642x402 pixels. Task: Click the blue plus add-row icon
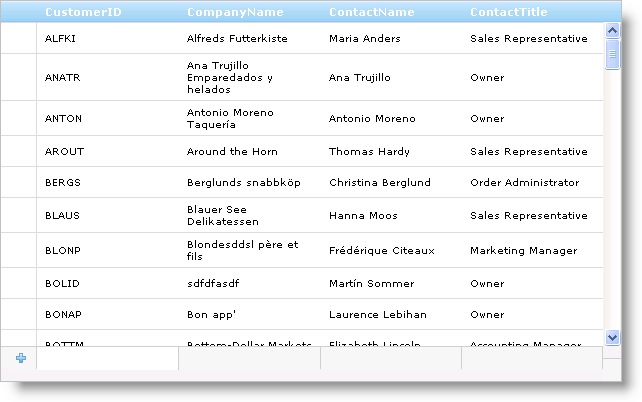pyautogui.click(x=21, y=358)
